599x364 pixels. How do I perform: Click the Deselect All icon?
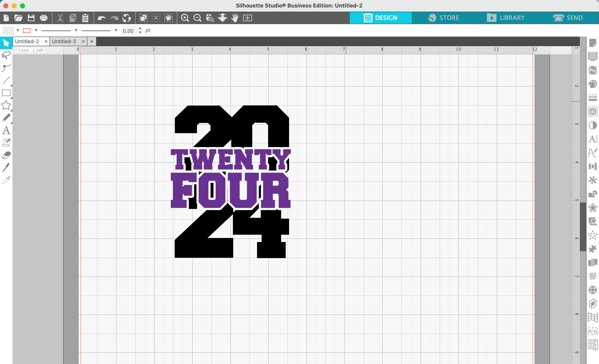tap(156, 18)
